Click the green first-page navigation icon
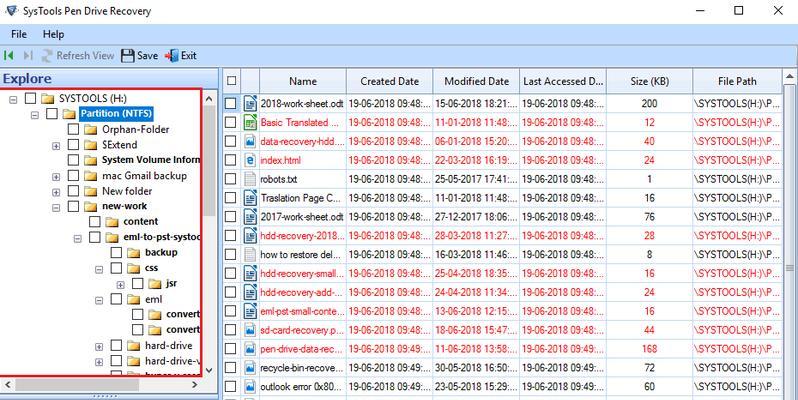The image size is (798, 400). click(9, 55)
